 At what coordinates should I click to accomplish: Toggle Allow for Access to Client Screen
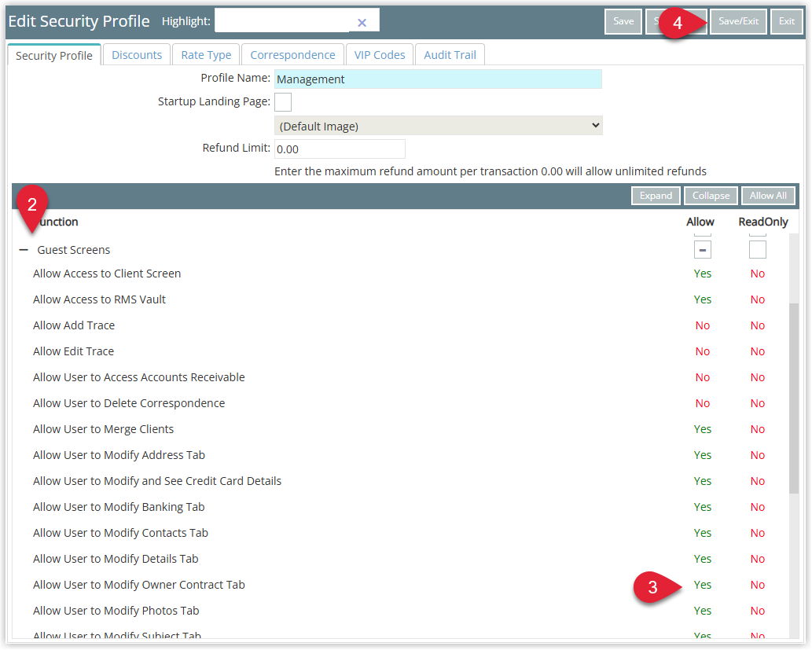pyautogui.click(x=702, y=274)
